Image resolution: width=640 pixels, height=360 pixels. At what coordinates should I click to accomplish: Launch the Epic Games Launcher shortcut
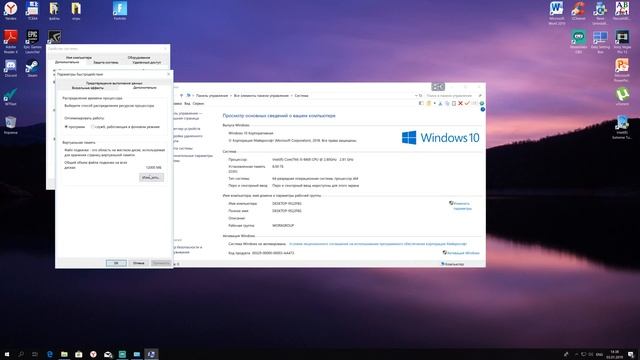click(x=32, y=41)
